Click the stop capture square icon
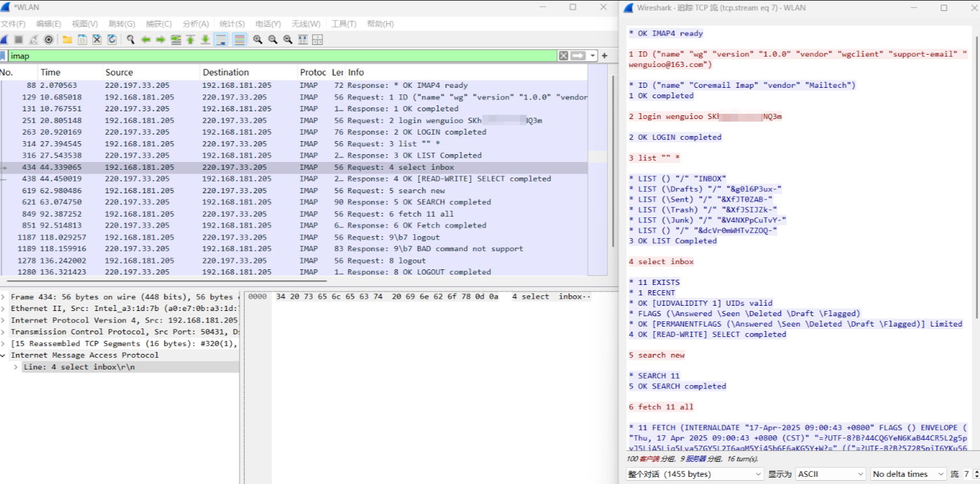This screenshot has height=484, width=980. 18,40
